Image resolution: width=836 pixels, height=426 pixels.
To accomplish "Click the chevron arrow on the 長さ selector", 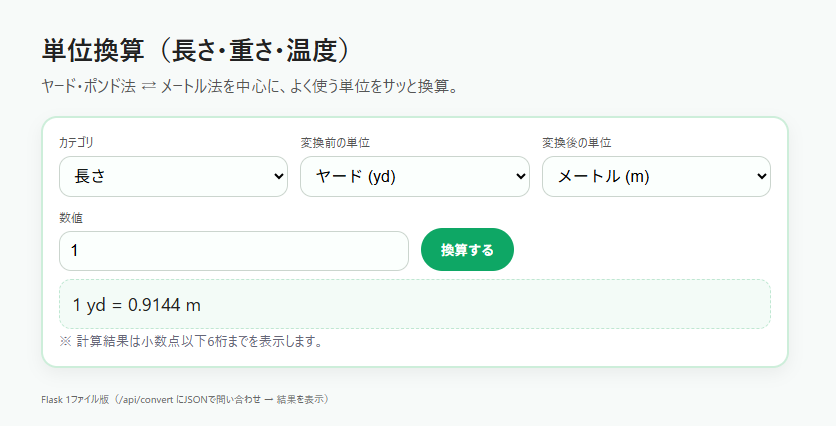I will click(x=278, y=176).
